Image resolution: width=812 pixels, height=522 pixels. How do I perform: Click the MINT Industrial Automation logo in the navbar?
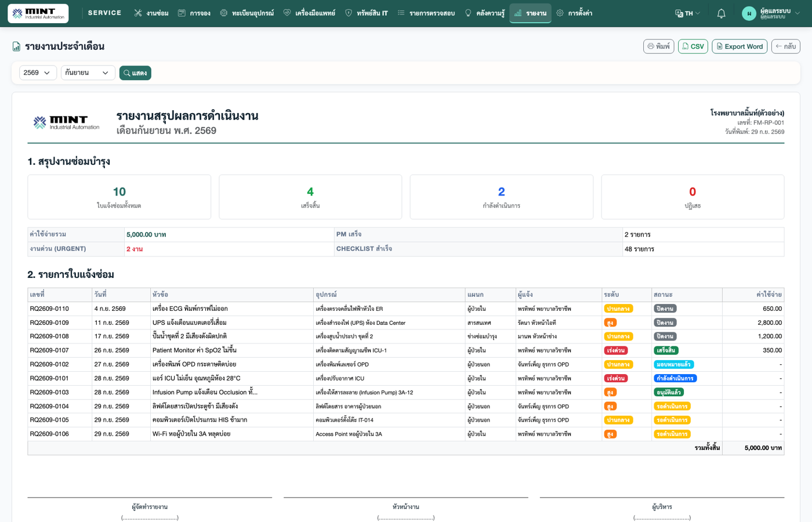[38, 13]
